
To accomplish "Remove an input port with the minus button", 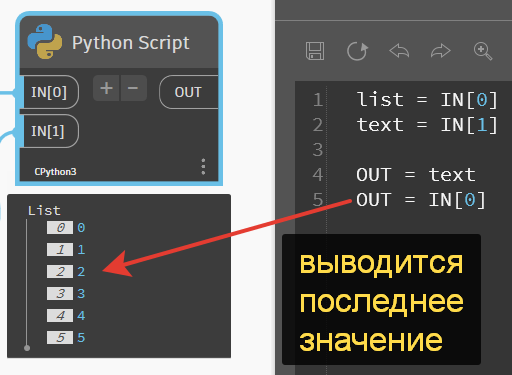I will [x=133, y=88].
